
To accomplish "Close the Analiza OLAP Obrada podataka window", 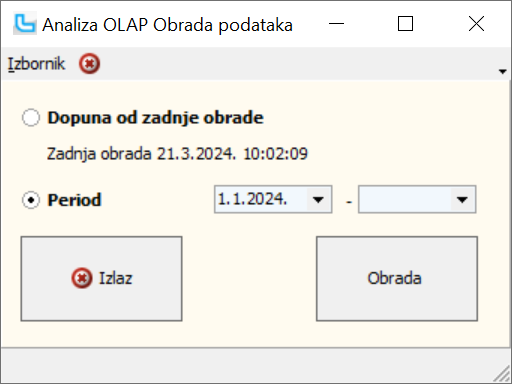I will (x=476, y=24).
